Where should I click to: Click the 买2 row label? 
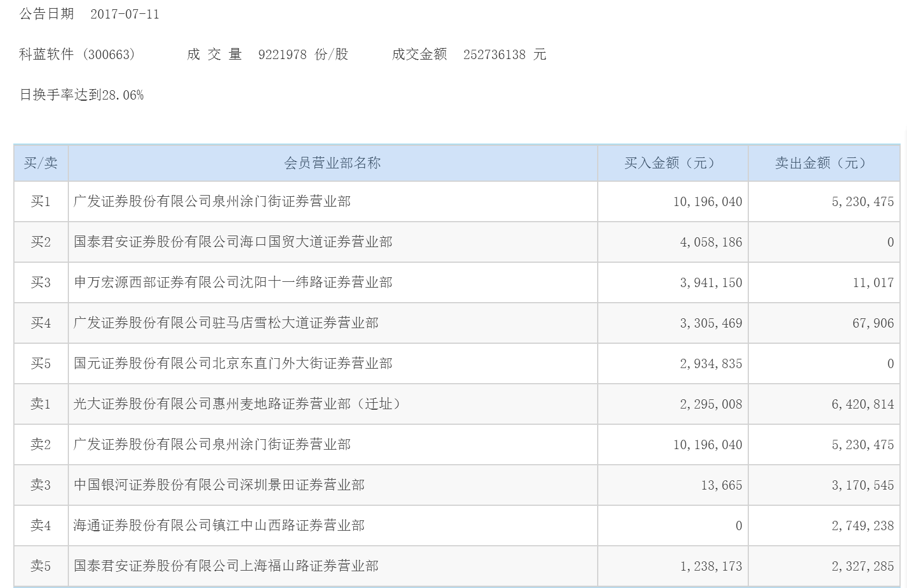41,242
